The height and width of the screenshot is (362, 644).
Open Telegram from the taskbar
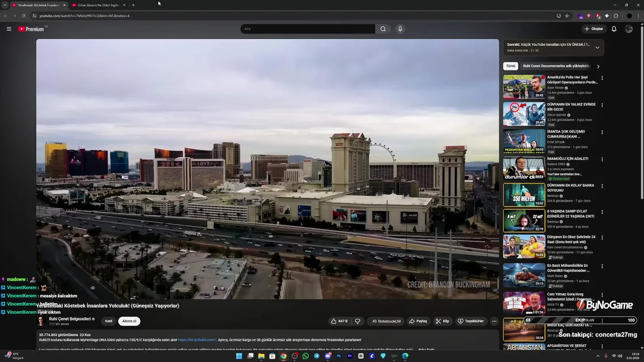click(316, 356)
